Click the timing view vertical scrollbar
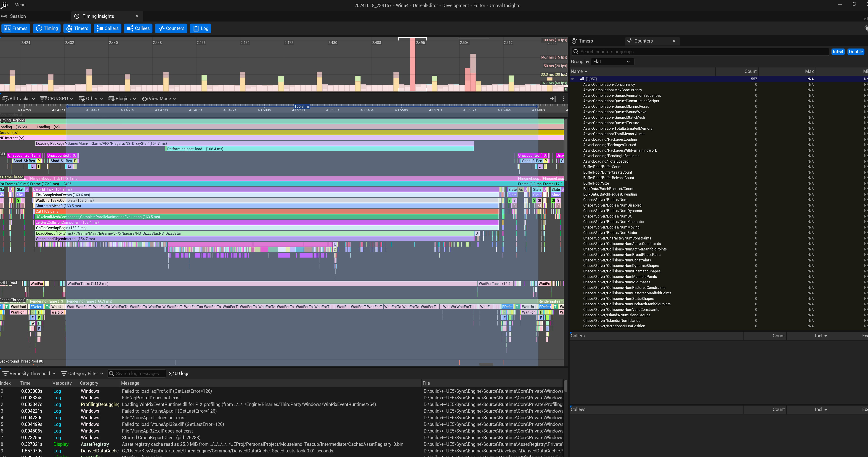Screen dimensions: 868x457 566,150
